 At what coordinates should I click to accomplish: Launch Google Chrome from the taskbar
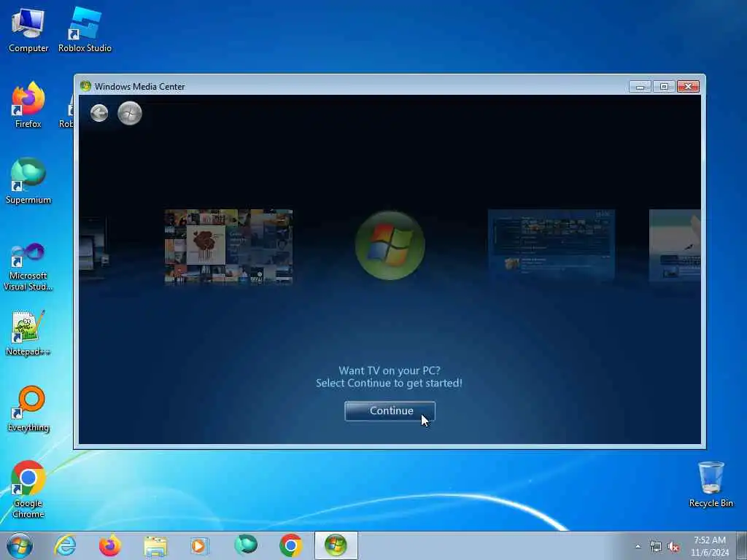pyautogui.click(x=290, y=545)
